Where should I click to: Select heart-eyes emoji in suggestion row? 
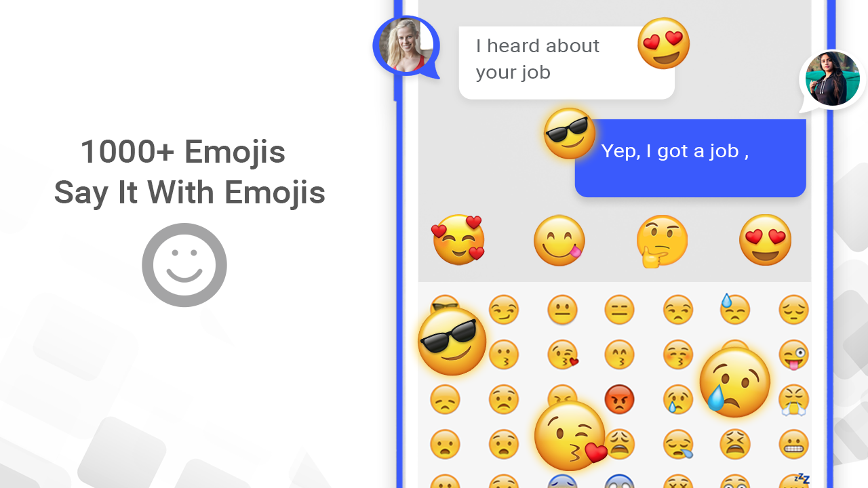(x=765, y=240)
